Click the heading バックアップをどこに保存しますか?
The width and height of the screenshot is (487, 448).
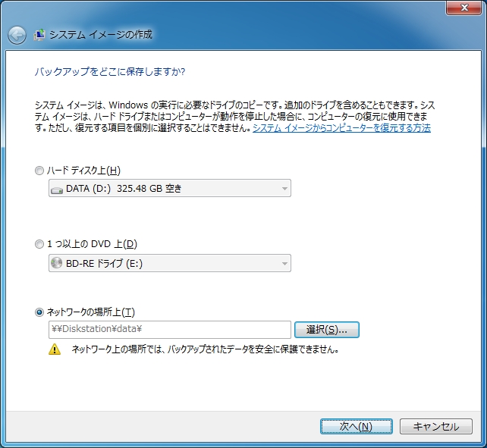tap(110, 72)
